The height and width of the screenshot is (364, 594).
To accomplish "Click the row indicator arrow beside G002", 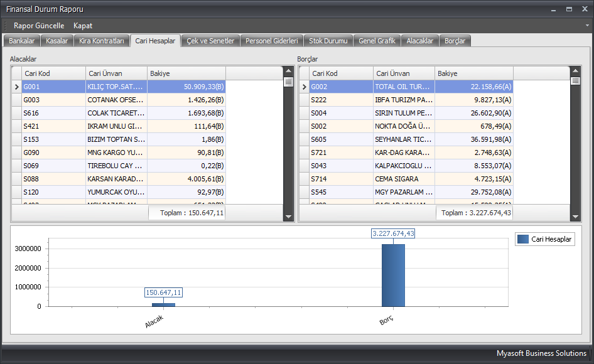I will (304, 87).
